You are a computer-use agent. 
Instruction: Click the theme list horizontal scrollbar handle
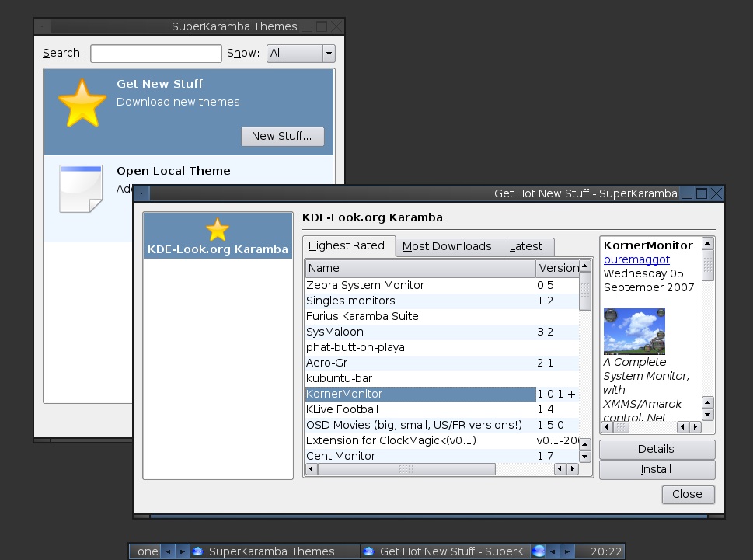tap(406, 469)
